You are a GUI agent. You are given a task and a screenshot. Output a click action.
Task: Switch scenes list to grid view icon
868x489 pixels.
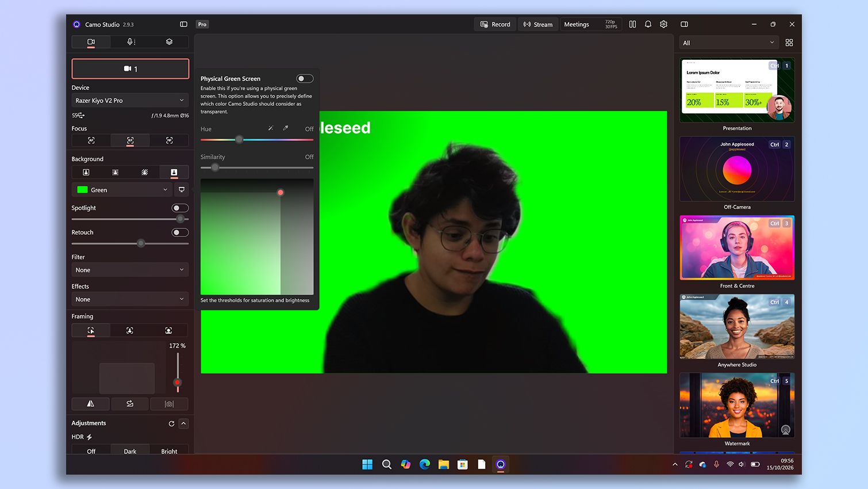tap(789, 43)
